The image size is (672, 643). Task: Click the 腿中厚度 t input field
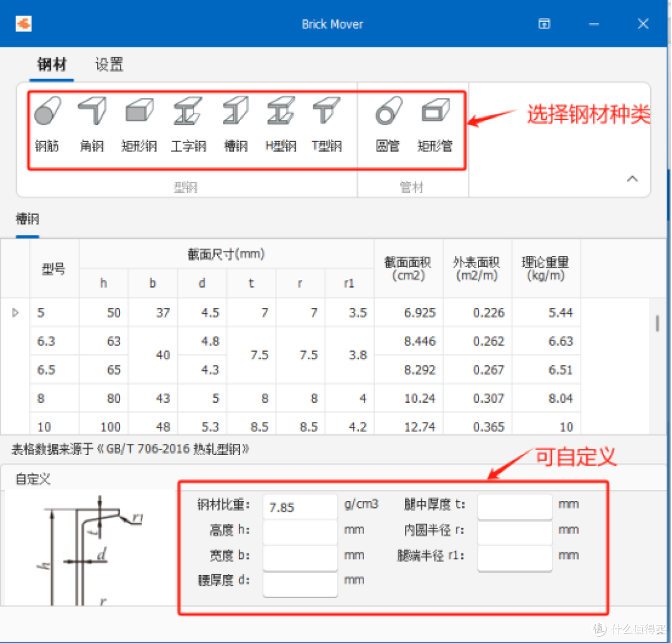coord(515,507)
